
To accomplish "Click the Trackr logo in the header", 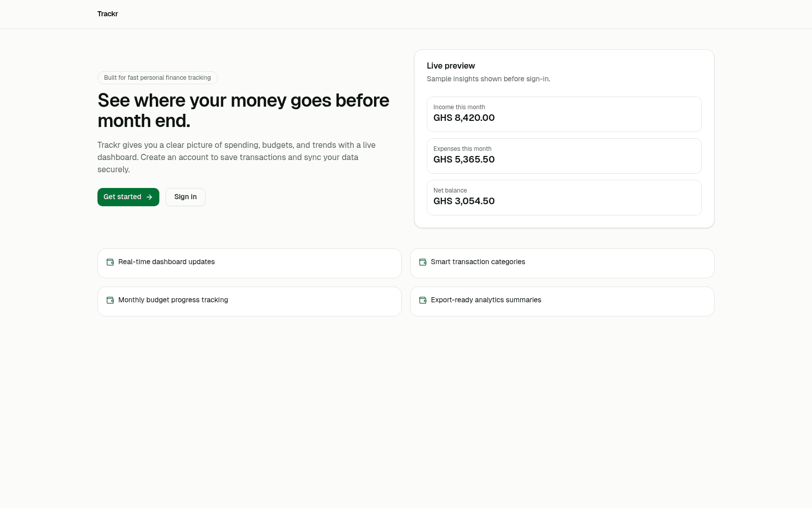I will [x=108, y=14].
